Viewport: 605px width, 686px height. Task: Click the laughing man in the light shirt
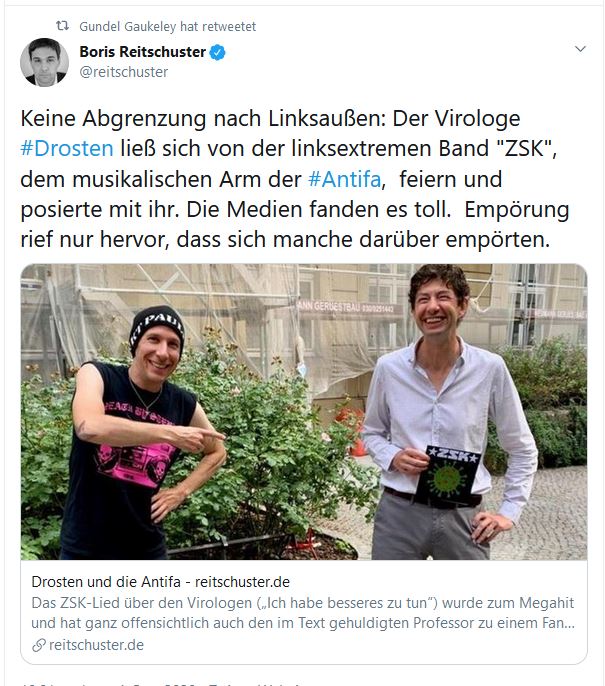point(446,411)
